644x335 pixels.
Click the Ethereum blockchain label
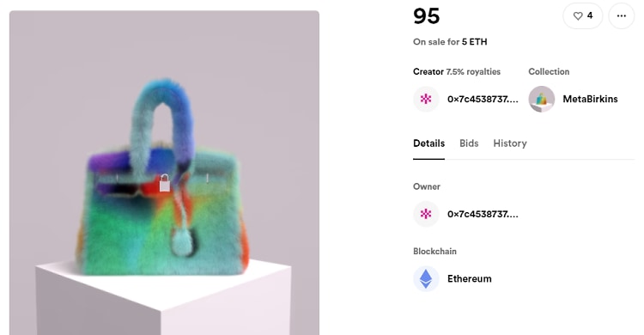coord(470,278)
